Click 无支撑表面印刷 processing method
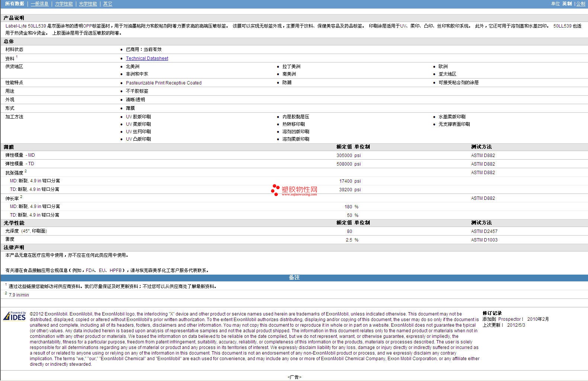The width and height of the screenshot is (588, 381). tap(454, 124)
